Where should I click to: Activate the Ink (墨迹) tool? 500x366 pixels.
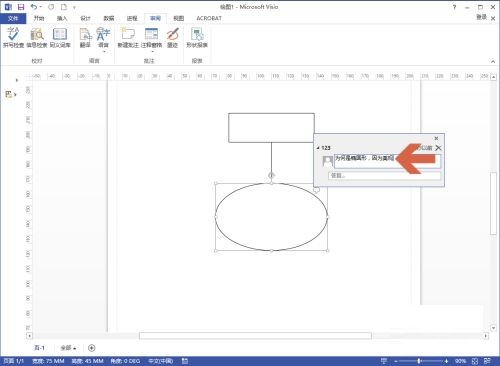click(x=173, y=38)
